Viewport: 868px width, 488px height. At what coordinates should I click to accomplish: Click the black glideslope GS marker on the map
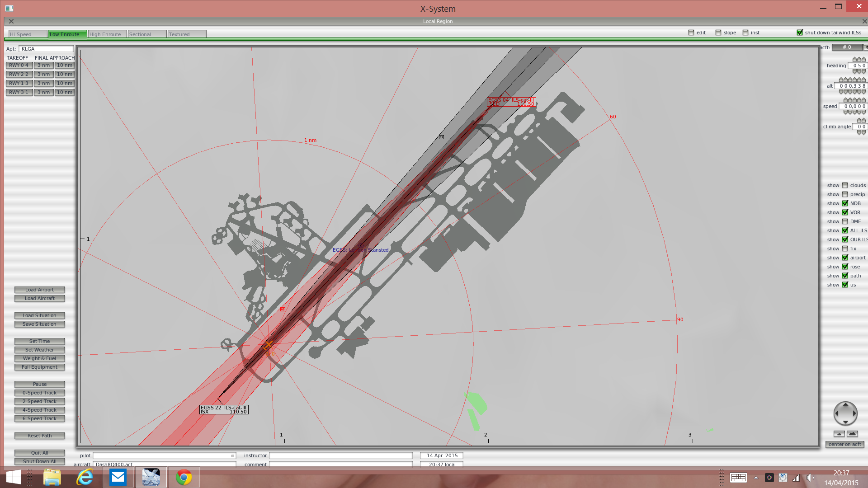click(441, 137)
